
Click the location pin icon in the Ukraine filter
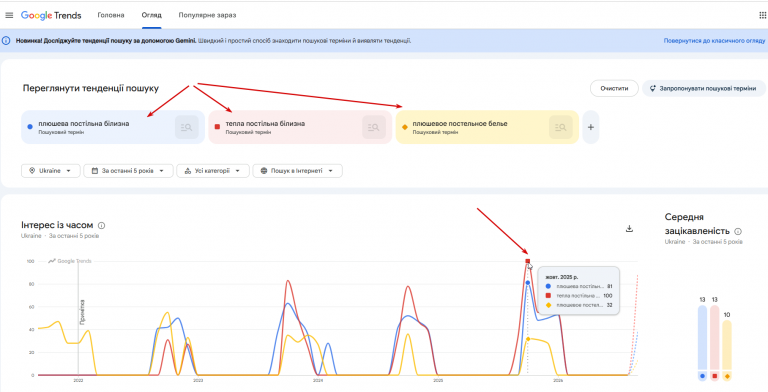click(32, 171)
